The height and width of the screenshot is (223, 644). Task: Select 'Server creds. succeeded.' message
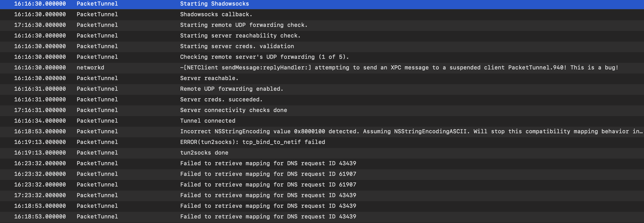click(221, 100)
